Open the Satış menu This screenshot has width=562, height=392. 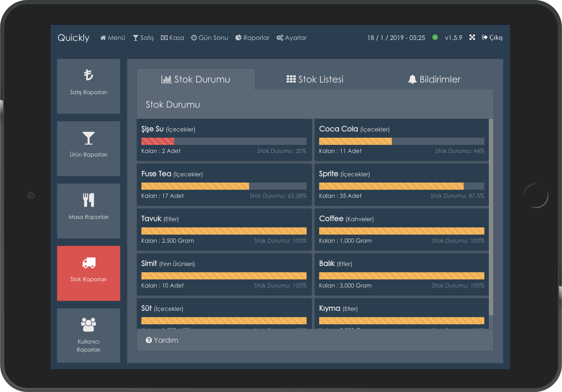143,38
